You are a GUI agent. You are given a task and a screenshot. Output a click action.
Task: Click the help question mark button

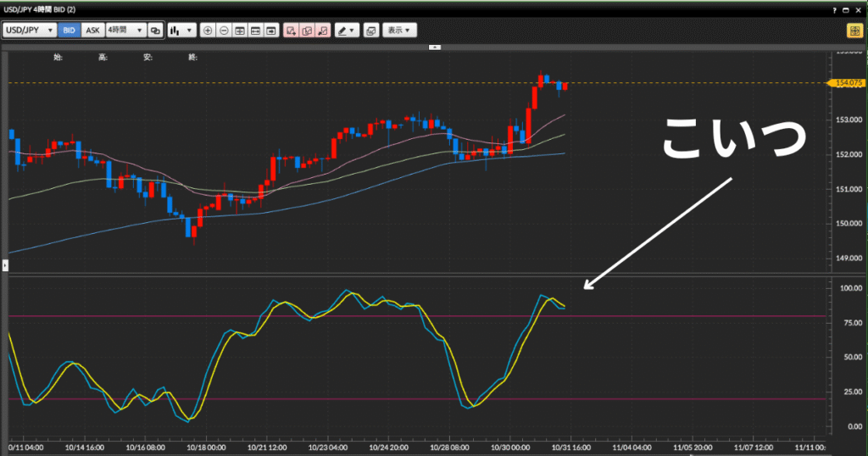(x=835, y=8)
